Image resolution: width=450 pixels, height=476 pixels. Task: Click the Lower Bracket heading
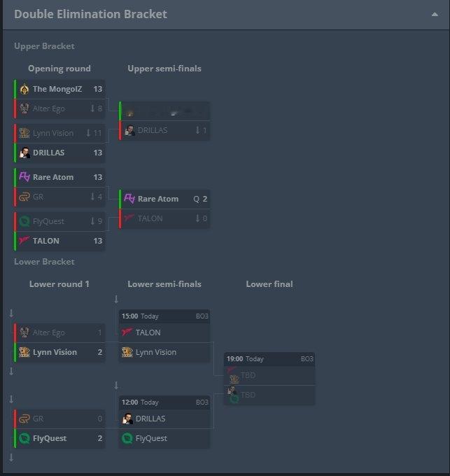coord(44,262)
